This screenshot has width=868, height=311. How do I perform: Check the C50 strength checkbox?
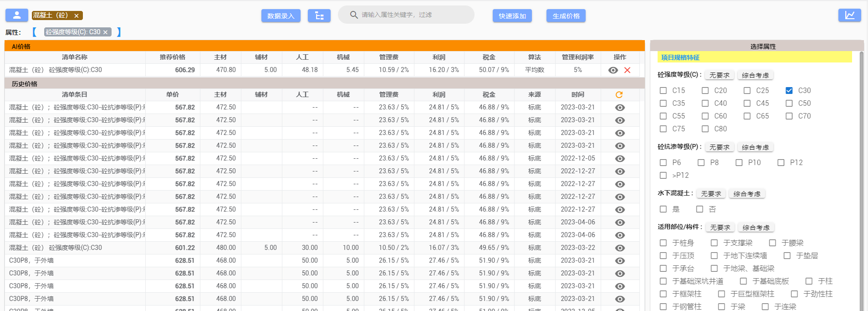[789, 104]
